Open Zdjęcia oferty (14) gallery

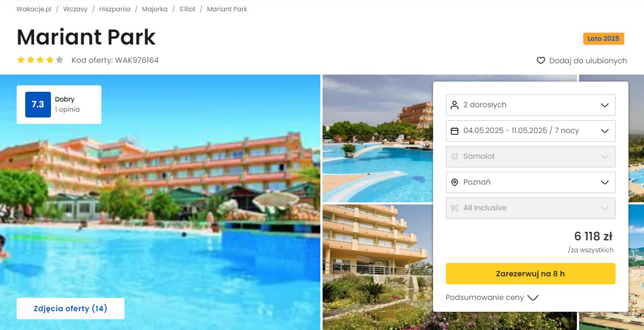(x=70, y=309)
